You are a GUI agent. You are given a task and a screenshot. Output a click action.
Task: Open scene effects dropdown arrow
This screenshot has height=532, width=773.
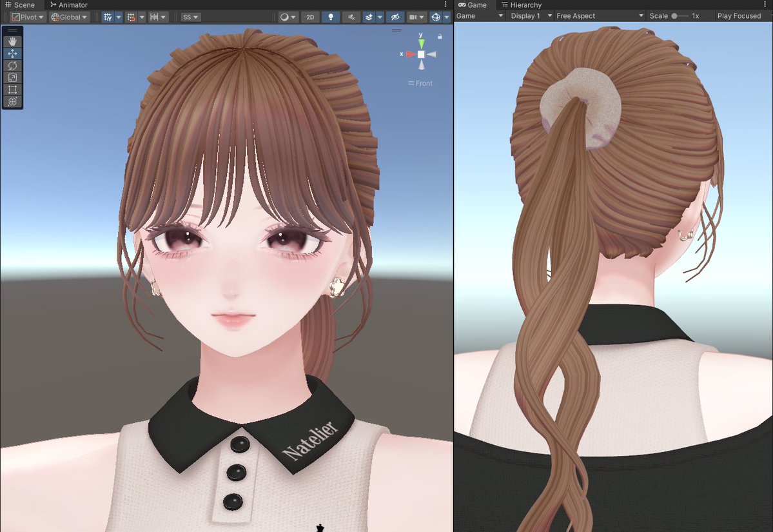coord(380,17)
